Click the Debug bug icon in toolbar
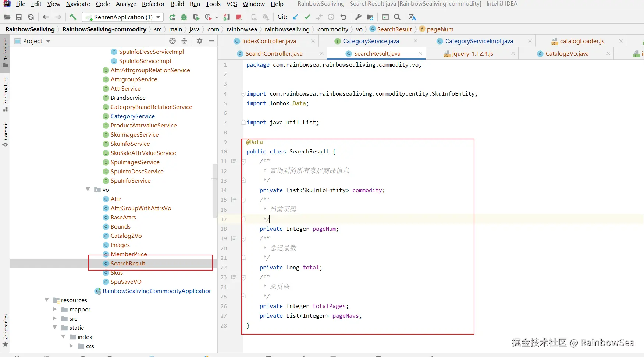The height and width of the screenshot is (357, 644). (184, 17)
